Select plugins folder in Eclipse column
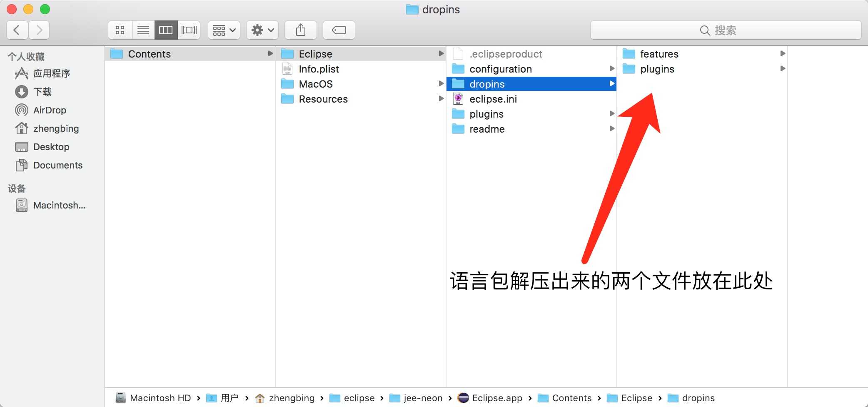 (x=531, y=114)
